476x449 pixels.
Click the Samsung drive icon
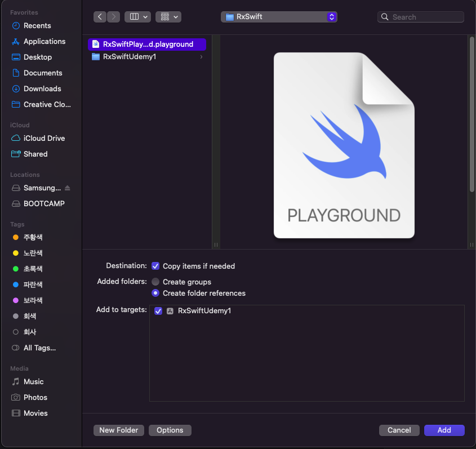[x=16, y=188]
